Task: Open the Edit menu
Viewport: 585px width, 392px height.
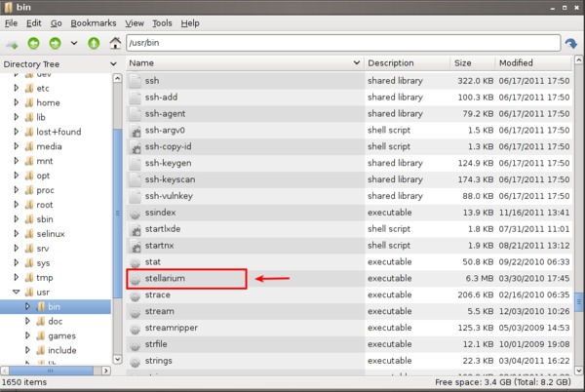Action: click(33, 23)
